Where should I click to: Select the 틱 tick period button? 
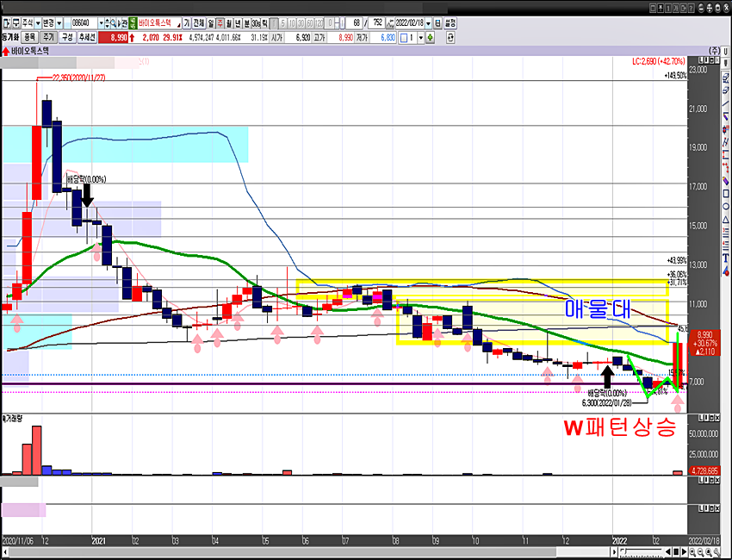[x=264, y=23]
